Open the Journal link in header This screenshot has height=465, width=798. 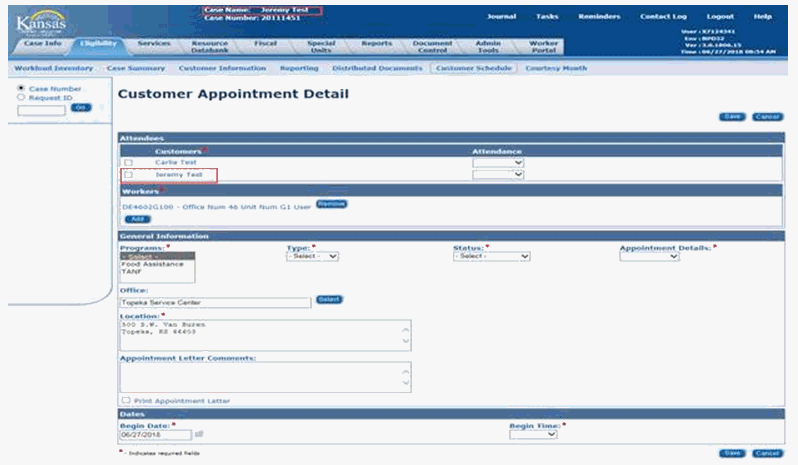[x=502, y=17]
